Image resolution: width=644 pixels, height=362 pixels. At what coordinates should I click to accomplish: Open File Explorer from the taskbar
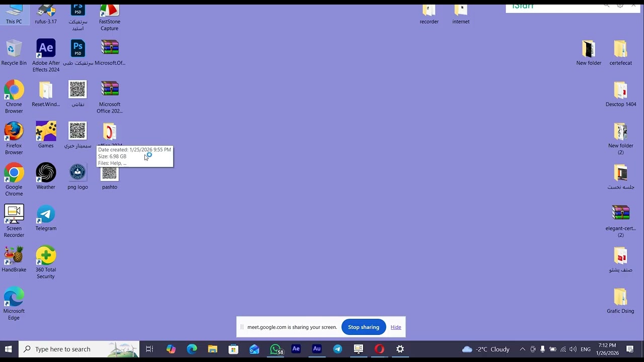coord(212,349)
